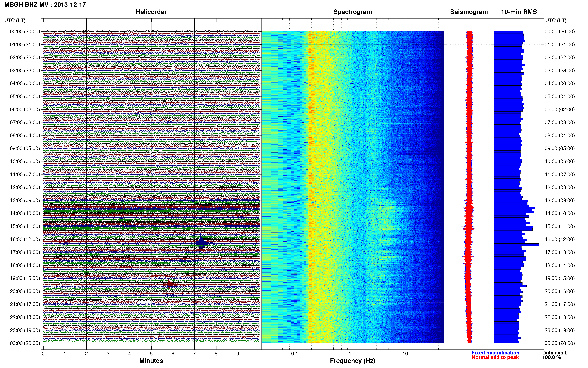
Task: Click the Spectrogram panel heading
Action: [352, 12]
